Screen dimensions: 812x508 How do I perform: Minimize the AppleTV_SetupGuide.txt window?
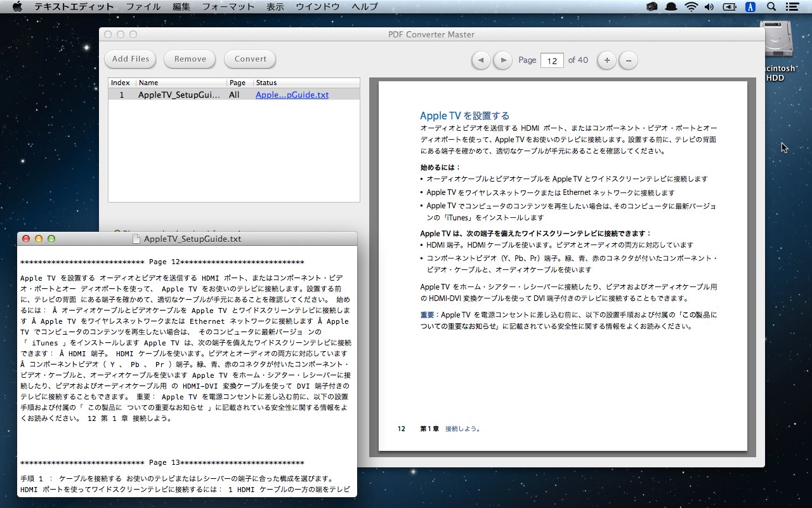pyautogui.click(x=39, y=239)
